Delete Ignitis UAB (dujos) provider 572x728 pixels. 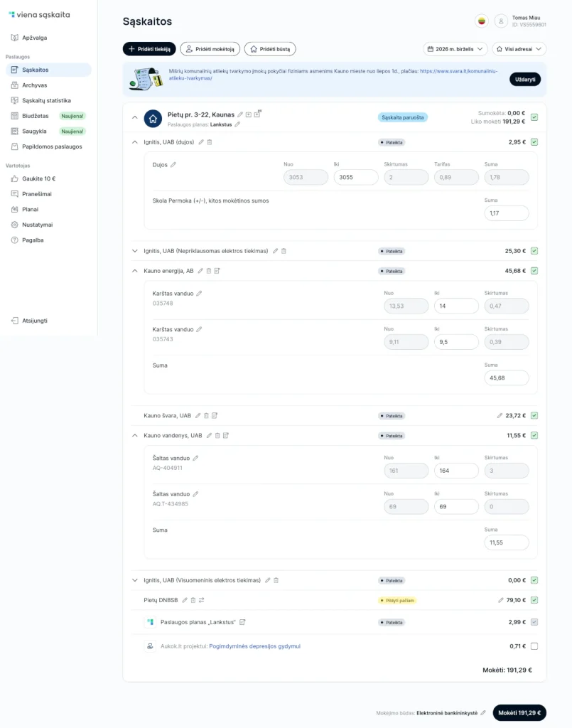click(209, 142)
